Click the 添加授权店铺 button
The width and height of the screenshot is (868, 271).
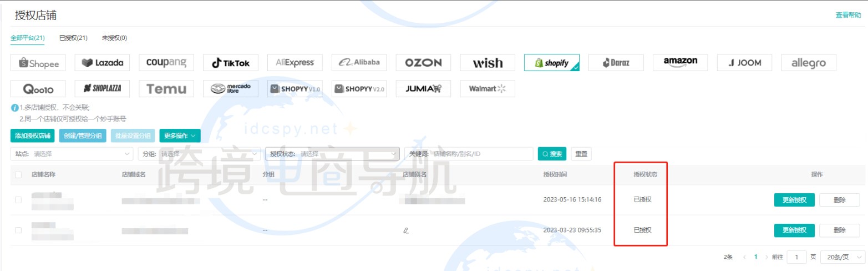(33, 135)
